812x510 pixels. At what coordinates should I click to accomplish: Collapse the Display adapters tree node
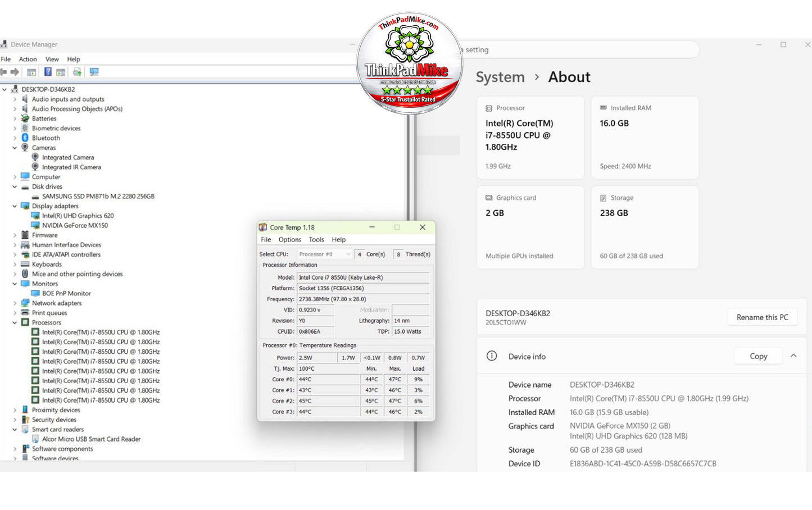[15, 206]
